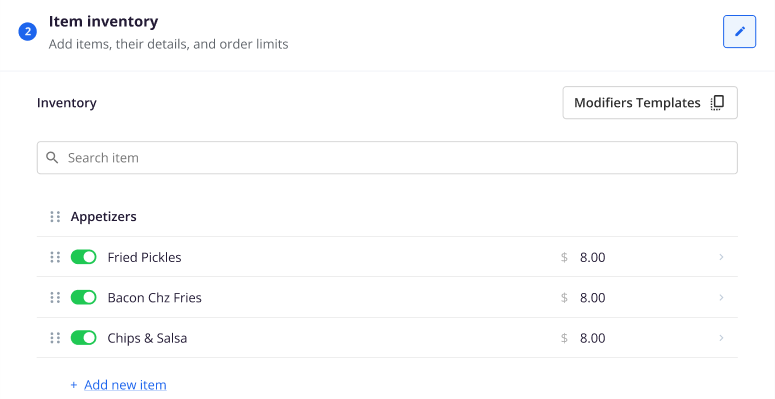Image resolution: width=775 pixels, height=399 pixels.
Task: Switch off the Chips & Salsa toggle
Action: 84,338
